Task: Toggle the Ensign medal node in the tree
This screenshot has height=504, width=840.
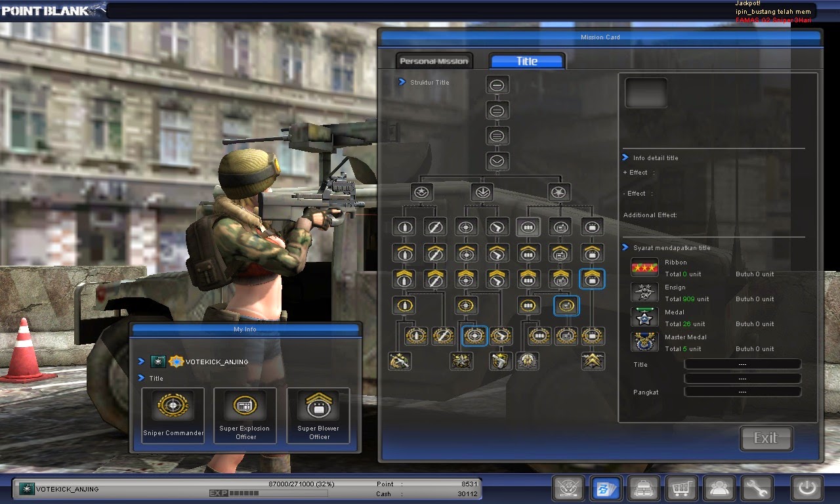Action: pyautogui.click(x=644, y=291)
